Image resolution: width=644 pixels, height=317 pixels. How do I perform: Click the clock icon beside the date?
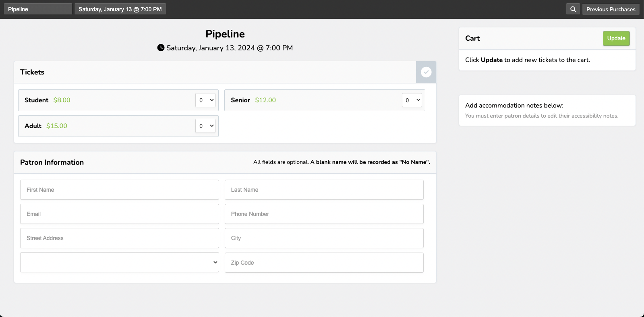point(161,48)
